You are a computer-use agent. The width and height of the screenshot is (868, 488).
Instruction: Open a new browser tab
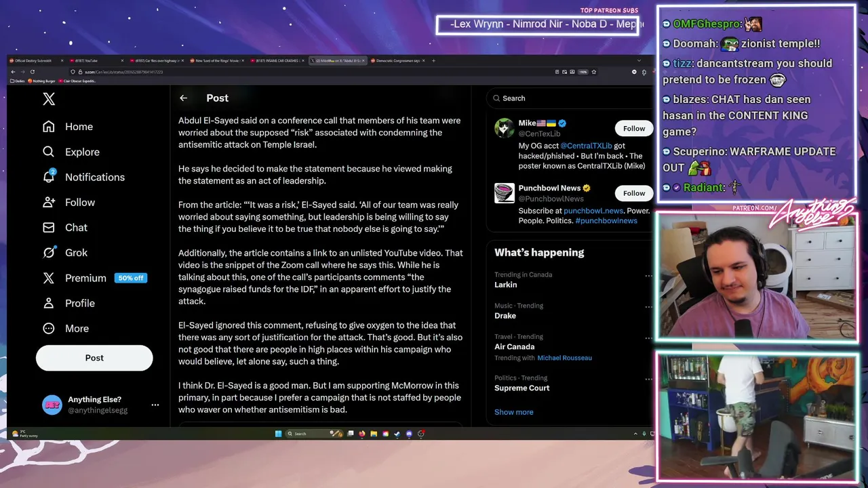pyautogui.click(x=433, y=61)
